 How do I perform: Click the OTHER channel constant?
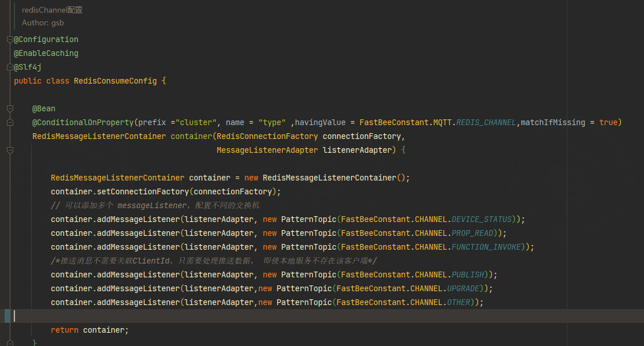tap(459, 302)
